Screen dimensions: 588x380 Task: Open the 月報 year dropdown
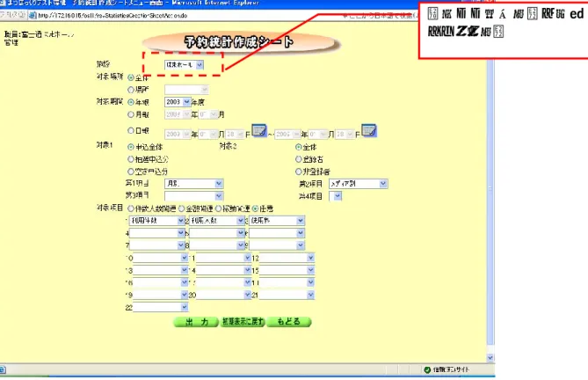[178, 114]
